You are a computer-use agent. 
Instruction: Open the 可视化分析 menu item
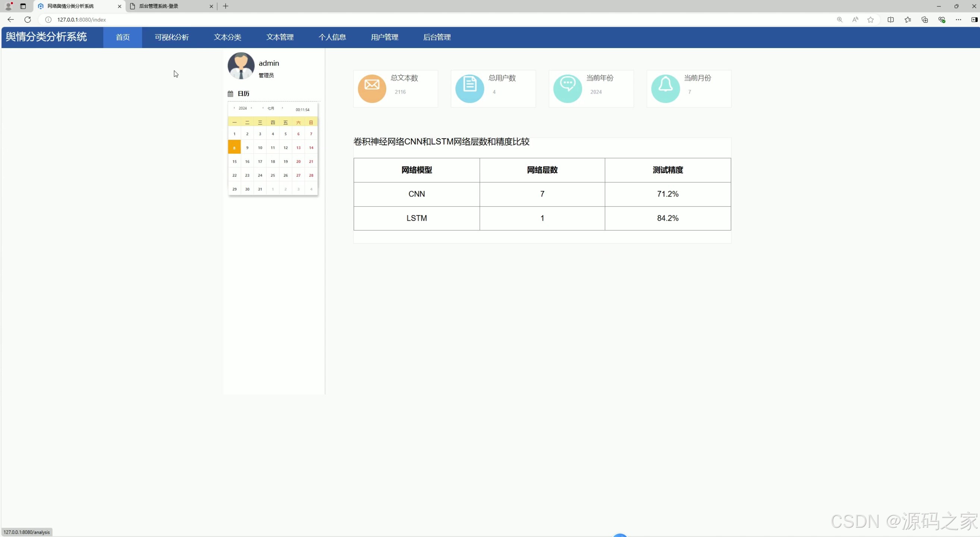click(172, 37)
